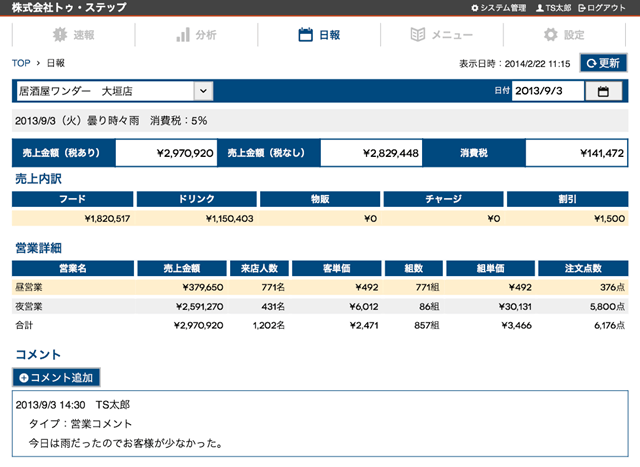Click the 更新 refresh button
The height and width of the screenshot is (467, 640).
(603, 63)
